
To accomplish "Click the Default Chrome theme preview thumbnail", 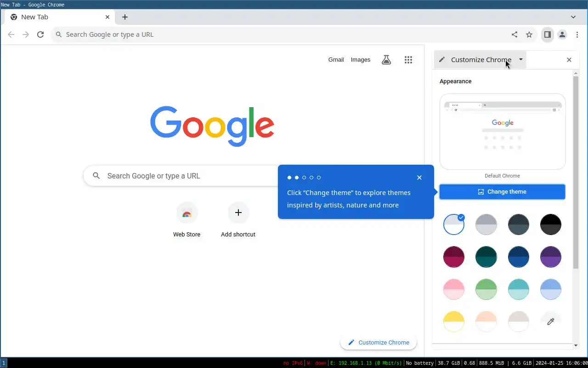I will (x=503, y=132).
